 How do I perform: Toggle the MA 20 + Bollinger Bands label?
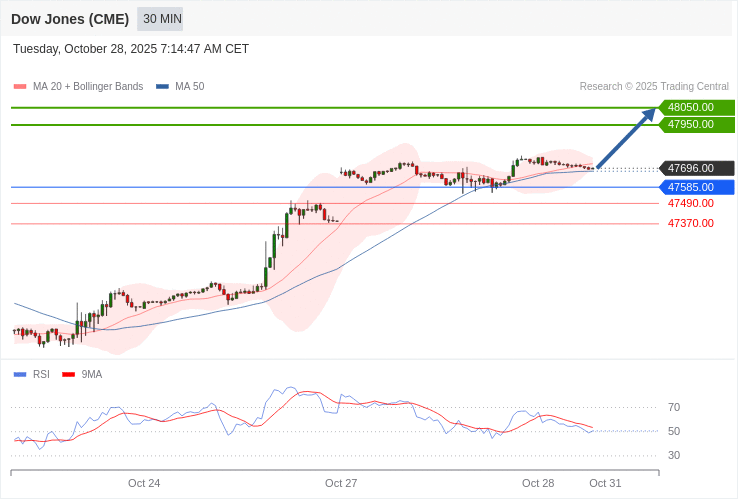(88, 87)
